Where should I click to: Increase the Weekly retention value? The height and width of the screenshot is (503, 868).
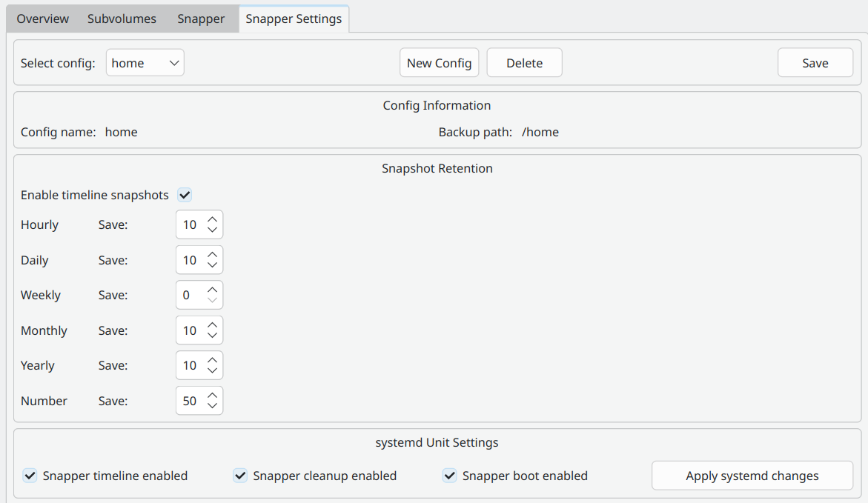click(x=212, y=289)
